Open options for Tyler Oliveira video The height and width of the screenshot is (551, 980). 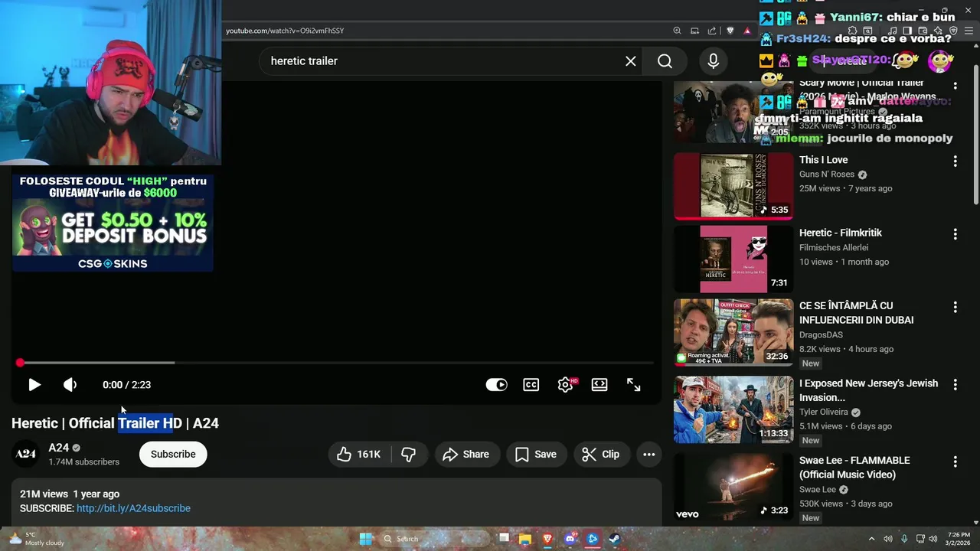[x=955, y=384]
